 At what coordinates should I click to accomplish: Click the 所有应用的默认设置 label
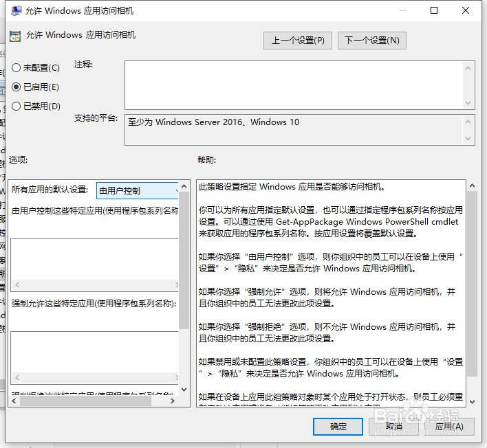(x=50, y=189)
